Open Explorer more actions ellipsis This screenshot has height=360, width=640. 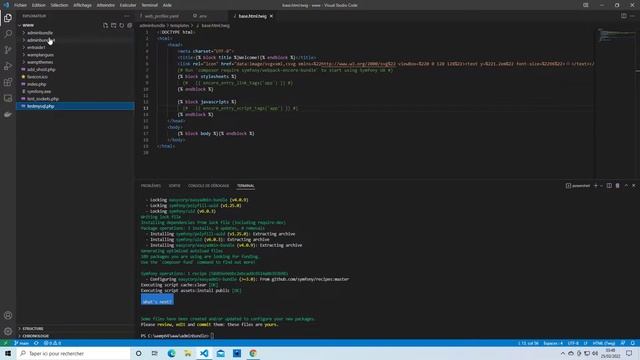pyautogui.click(x=127, y=16)
